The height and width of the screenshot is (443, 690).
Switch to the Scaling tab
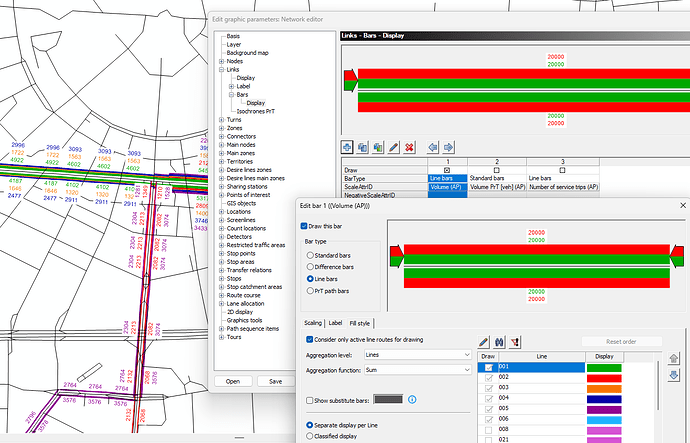(x=313, y=323)
